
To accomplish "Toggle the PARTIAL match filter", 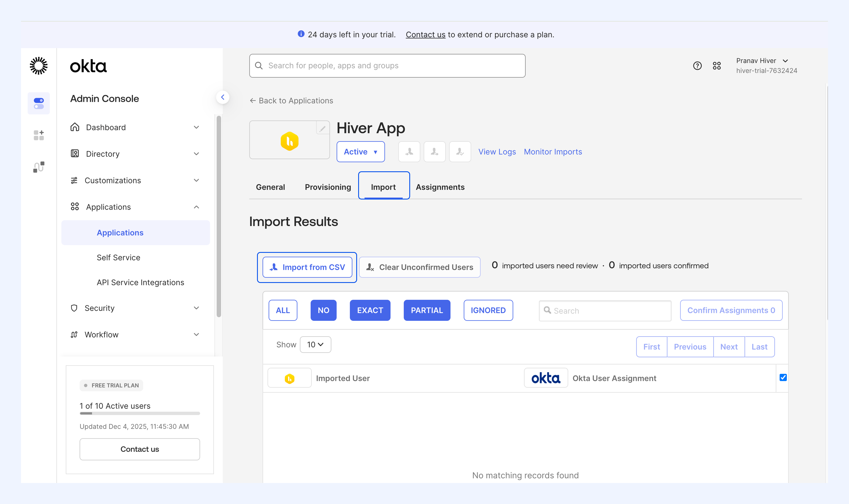I will [x=427, y=310].
